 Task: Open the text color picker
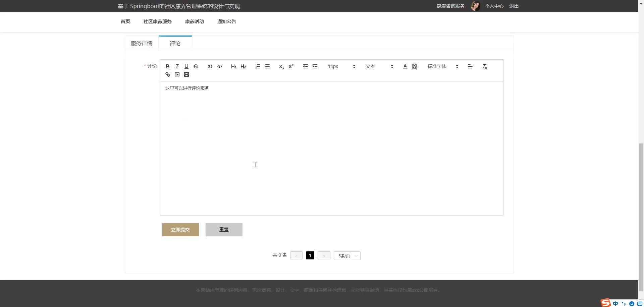(405, 66)
